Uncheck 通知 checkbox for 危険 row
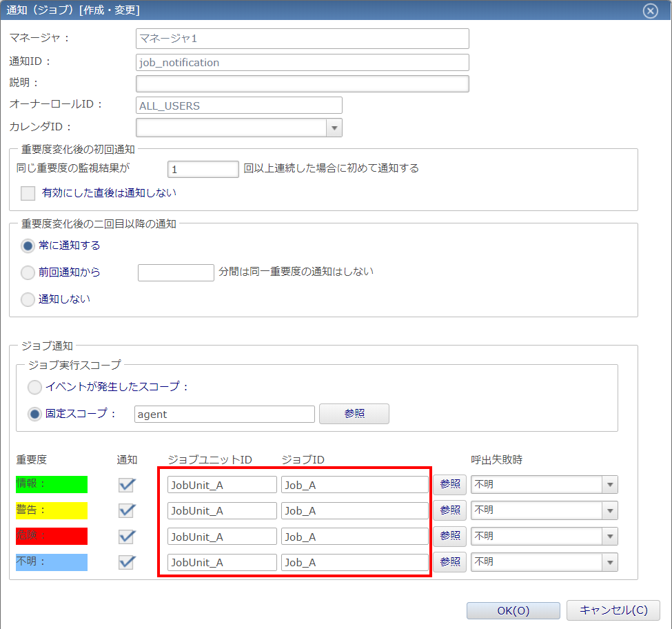 [127, 537]
